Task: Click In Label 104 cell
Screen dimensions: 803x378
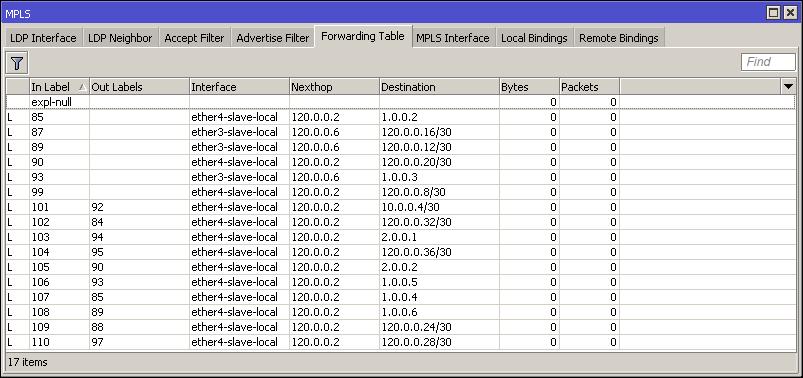Action: (x=59, y=252)
